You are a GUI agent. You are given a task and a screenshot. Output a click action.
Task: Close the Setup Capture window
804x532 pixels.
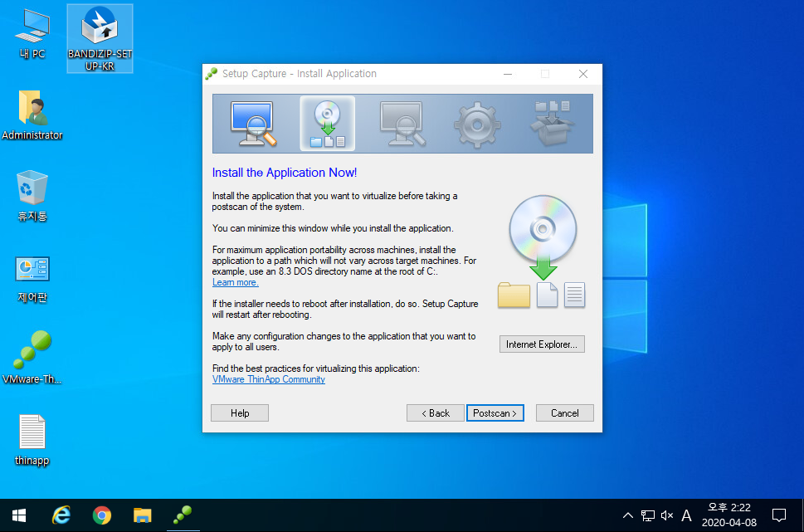[583, 74]
